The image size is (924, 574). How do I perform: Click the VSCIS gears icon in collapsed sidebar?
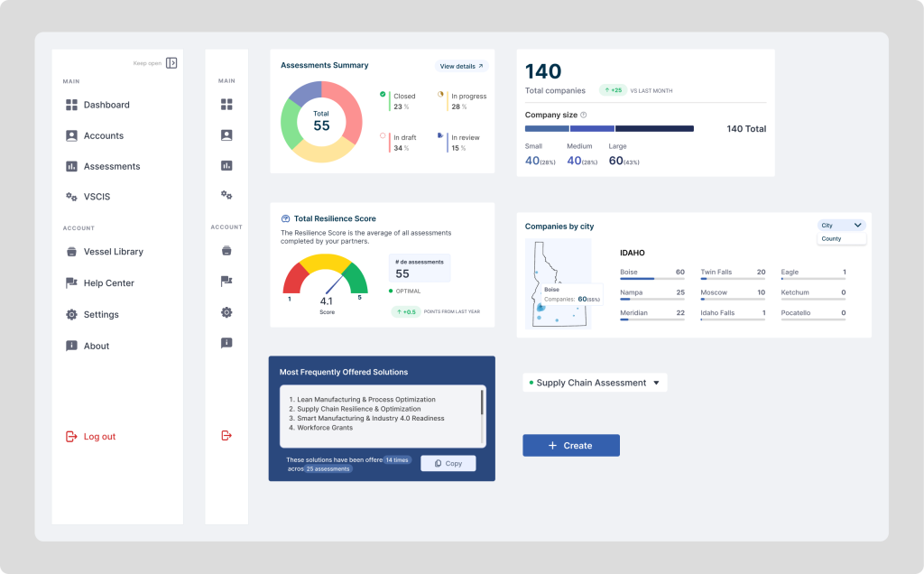tap(226, 195)
